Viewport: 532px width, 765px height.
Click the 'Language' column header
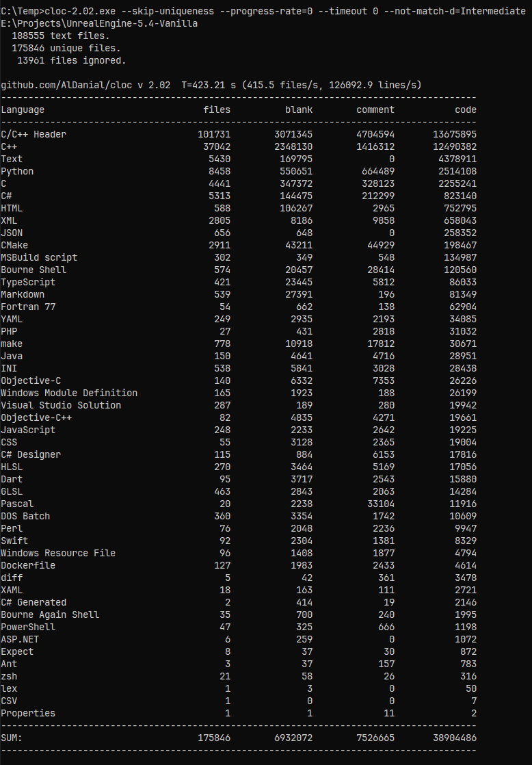coord(23,109)
